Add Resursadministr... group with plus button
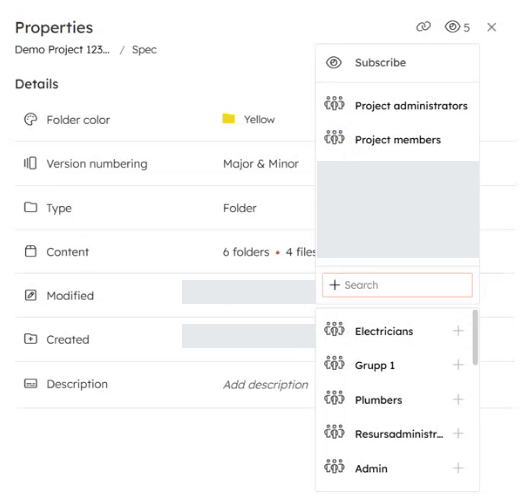The width and height of the screenshot is (520, 500). click(458, 433)
